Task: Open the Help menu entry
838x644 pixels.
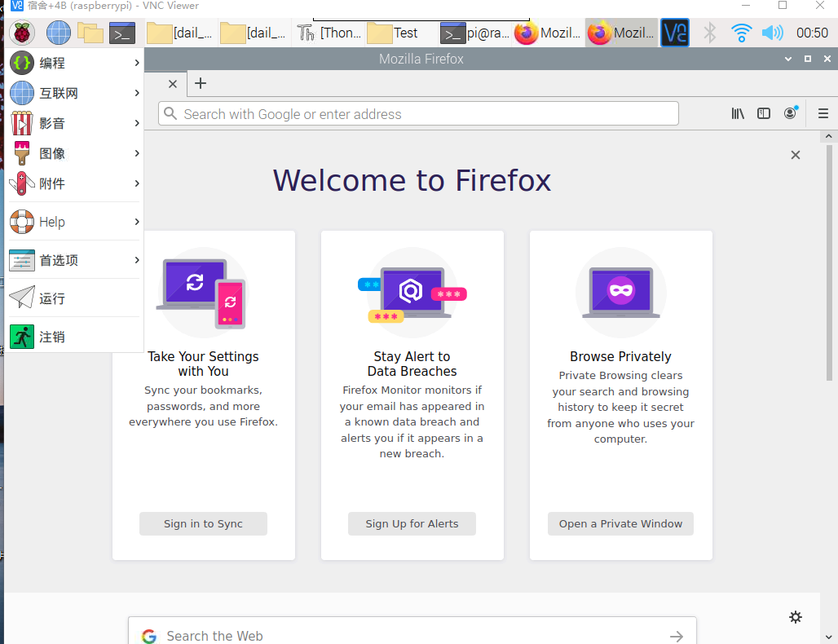Action: pyautogui.click(x=74, y=222)
